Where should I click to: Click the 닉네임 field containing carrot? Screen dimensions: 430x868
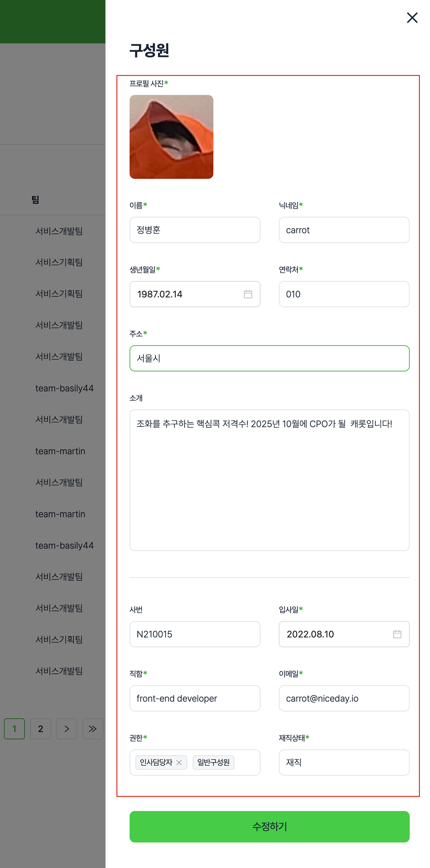point(344,230)
